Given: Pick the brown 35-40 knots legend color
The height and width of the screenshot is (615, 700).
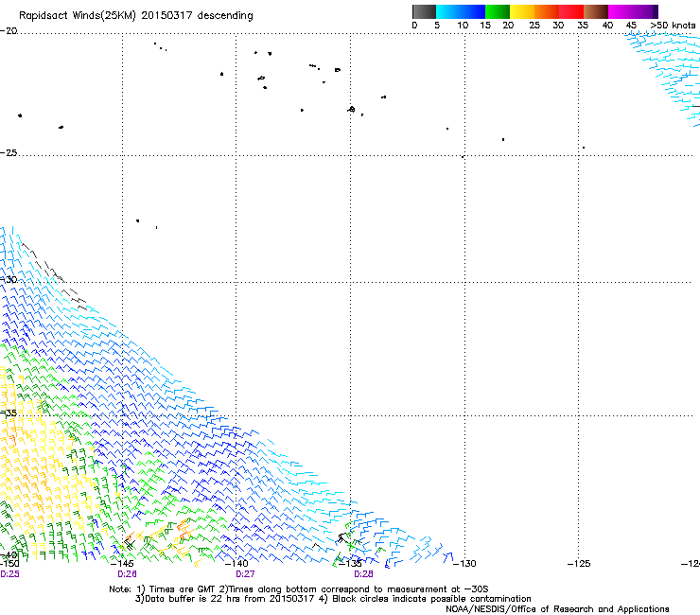Looking at the screenshot, I should 596,11.
